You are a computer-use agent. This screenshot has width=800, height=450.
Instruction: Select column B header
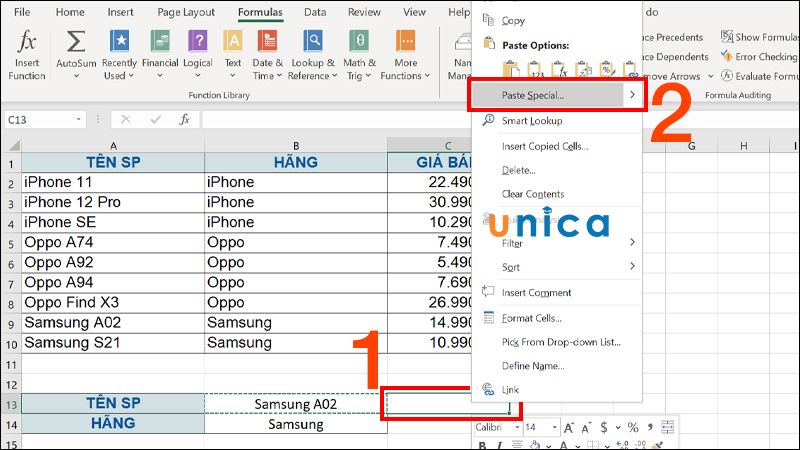point(296,146)
